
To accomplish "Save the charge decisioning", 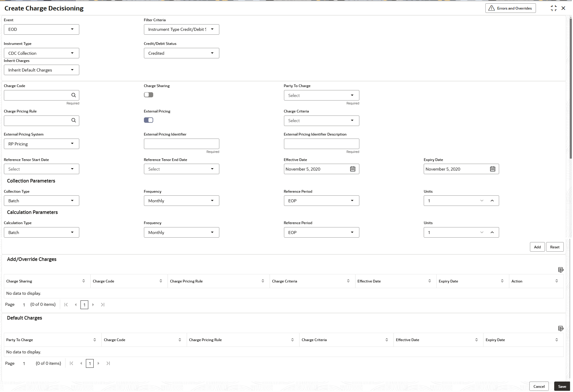I will (x=562, y=386).
